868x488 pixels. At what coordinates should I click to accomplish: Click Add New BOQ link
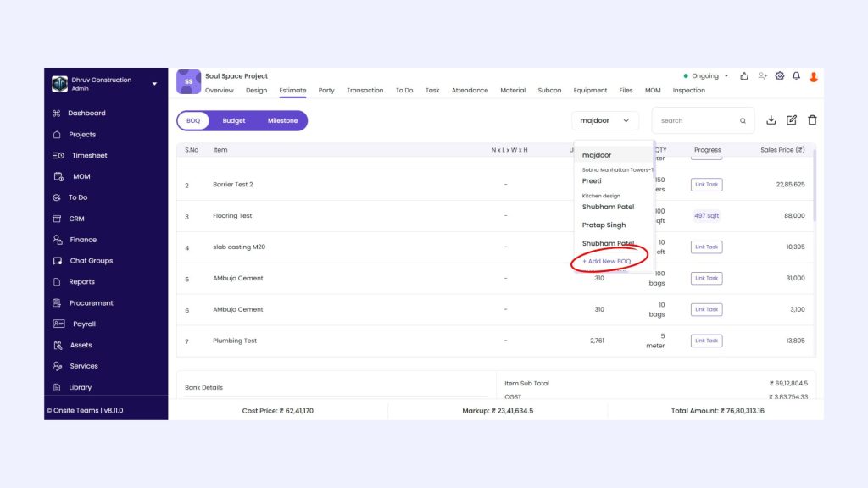607,262
